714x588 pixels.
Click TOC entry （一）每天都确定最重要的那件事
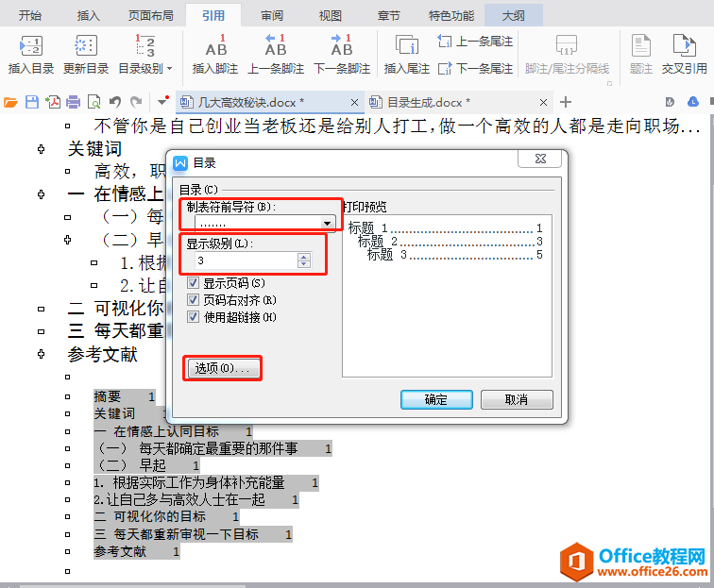click(212, 448)
